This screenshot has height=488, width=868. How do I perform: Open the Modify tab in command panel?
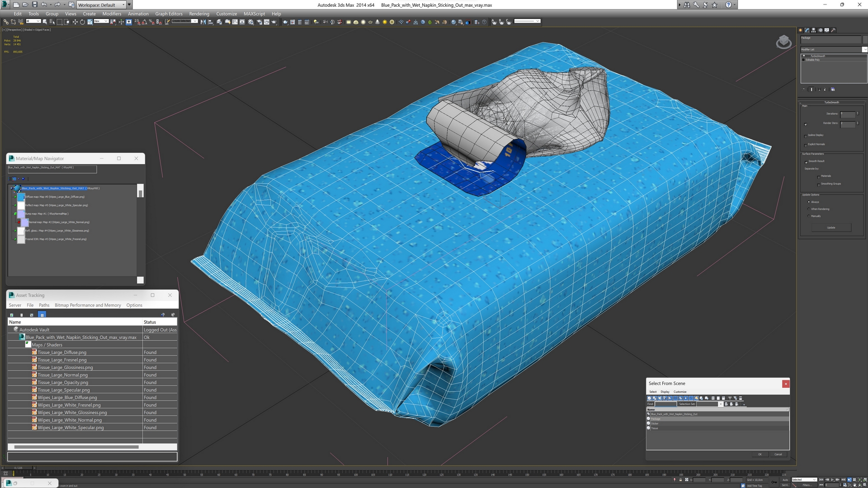tap(807, 30)
